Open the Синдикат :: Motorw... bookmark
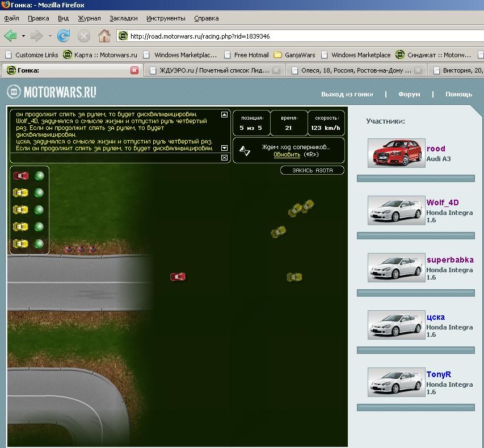This screenshot has height=448, width=484. coord(433,55)
